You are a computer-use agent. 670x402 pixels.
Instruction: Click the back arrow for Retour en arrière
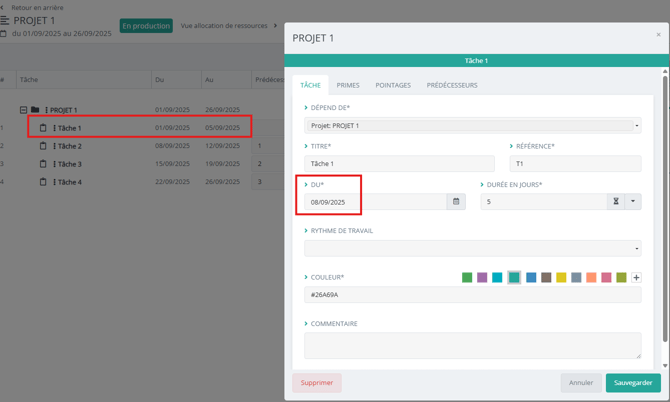click(3, 7)
